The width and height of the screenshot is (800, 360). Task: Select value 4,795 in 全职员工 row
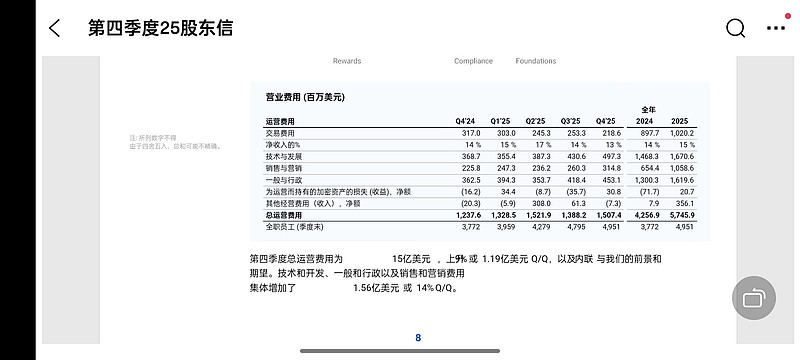(576, 227)
